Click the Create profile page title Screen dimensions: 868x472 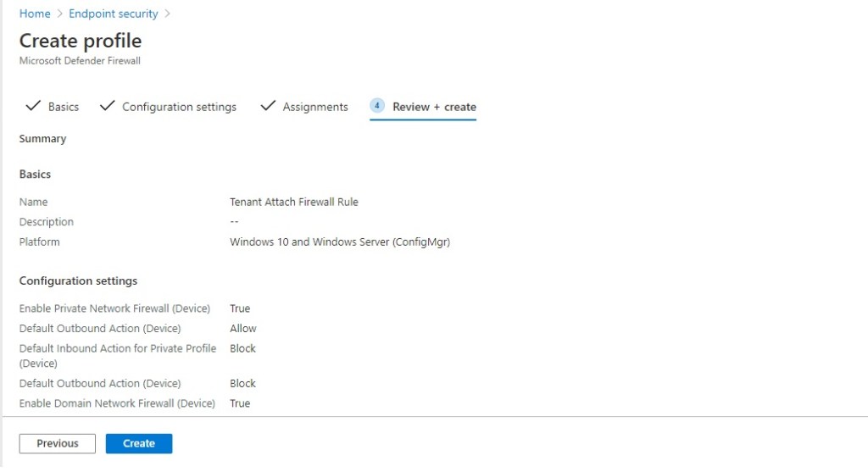81,41
